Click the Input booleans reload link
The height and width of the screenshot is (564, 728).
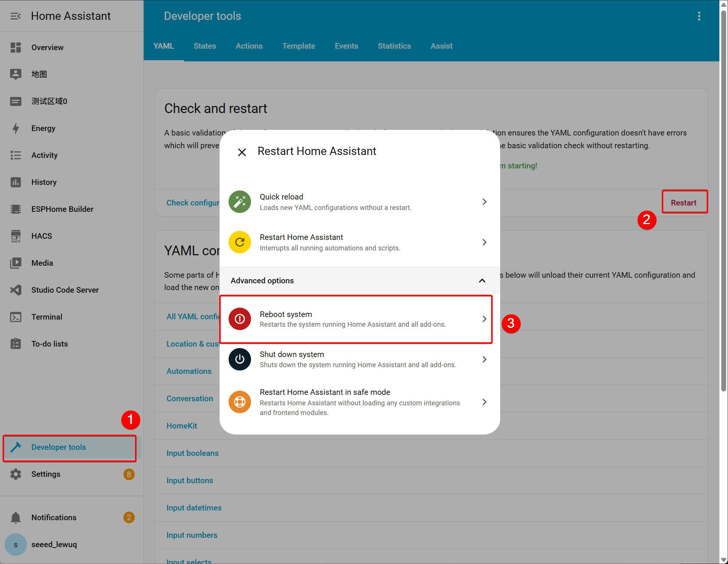192,453
